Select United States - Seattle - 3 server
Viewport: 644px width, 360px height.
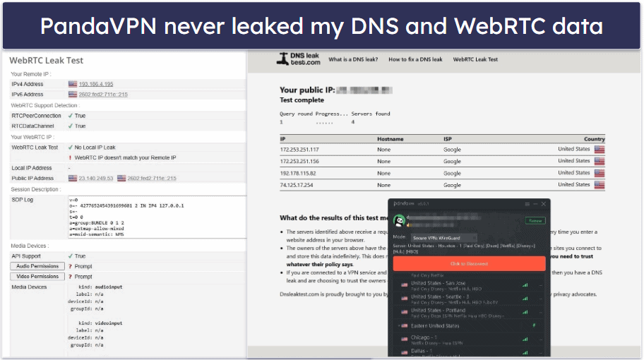click(469, 299)
